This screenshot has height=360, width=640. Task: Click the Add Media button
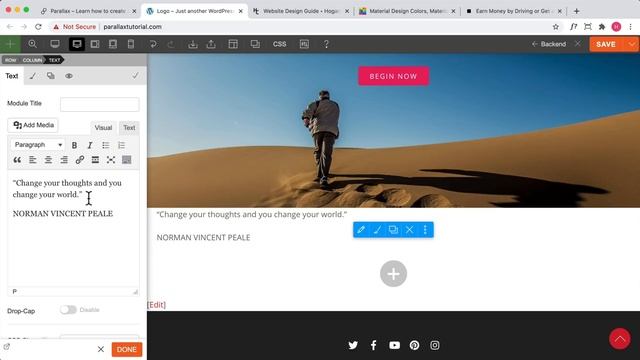pos(33,125)
